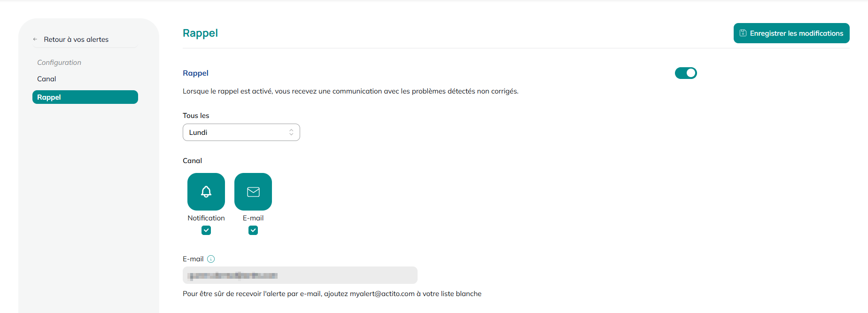Viewport: 868px width, 313px height.
Task: Toggle the Rappel switch off
Action: click(686, 73)
